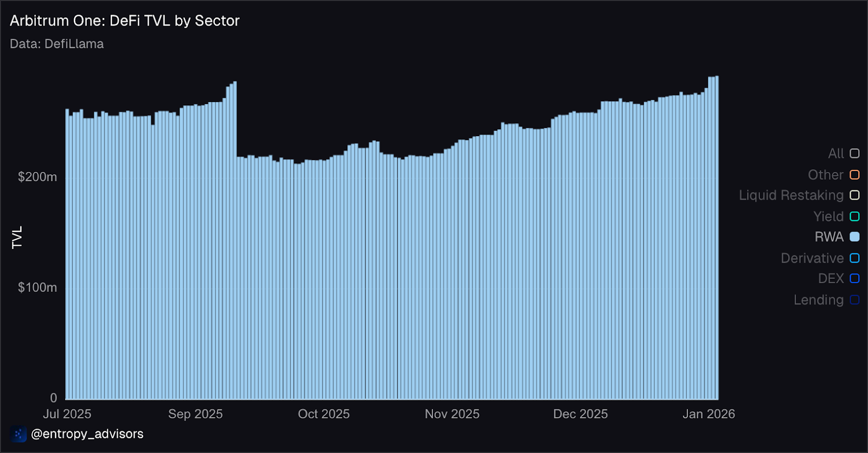Image resolution: width=868 pixels, height=453 pixels.
Task: Click the Arbitrum One chart title
Action: pyautogui.click(x=125, y=21)
